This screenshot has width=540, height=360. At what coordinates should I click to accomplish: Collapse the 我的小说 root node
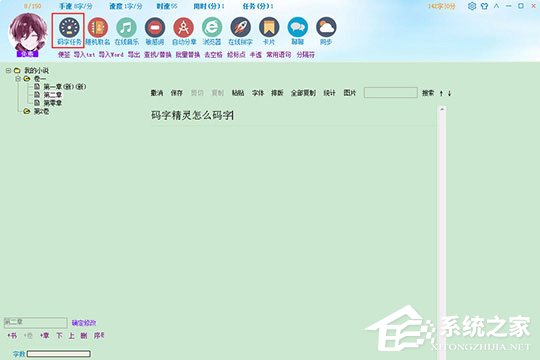pyautogui.click(x=8, y=71)
